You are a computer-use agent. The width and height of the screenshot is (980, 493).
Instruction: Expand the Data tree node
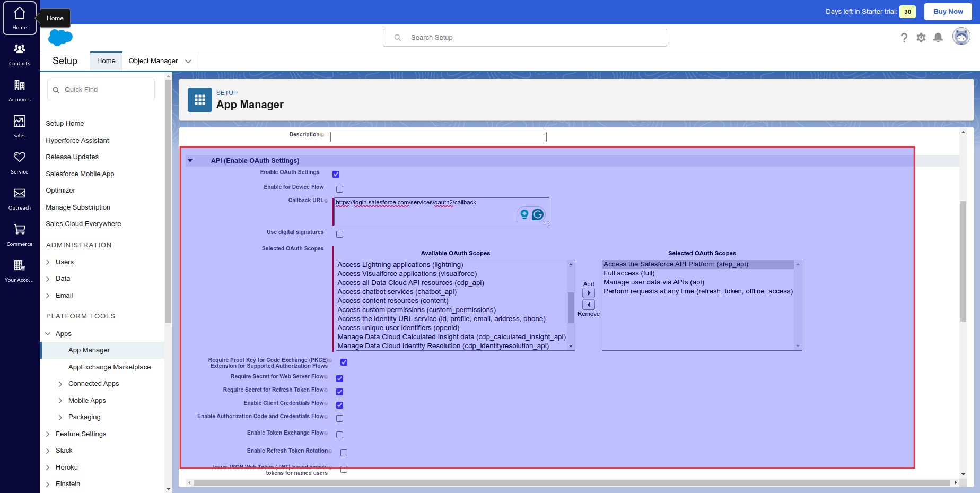(x=48, y=279)
